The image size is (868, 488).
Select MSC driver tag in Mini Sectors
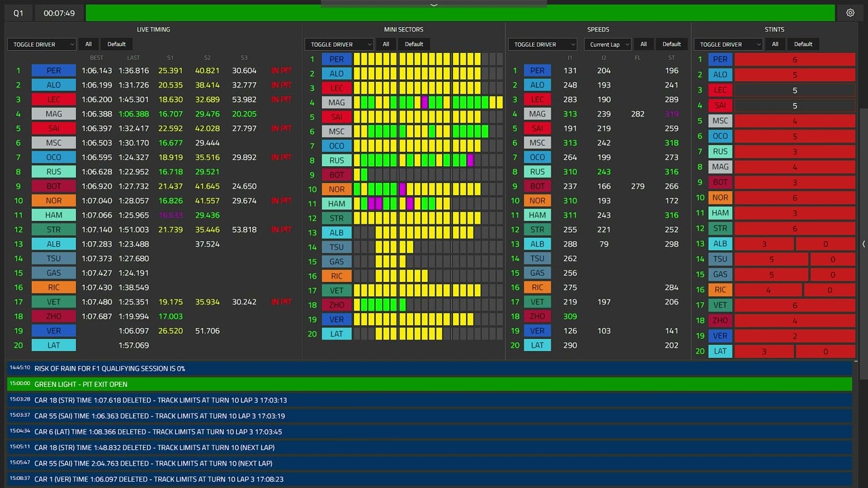point(336,131)
